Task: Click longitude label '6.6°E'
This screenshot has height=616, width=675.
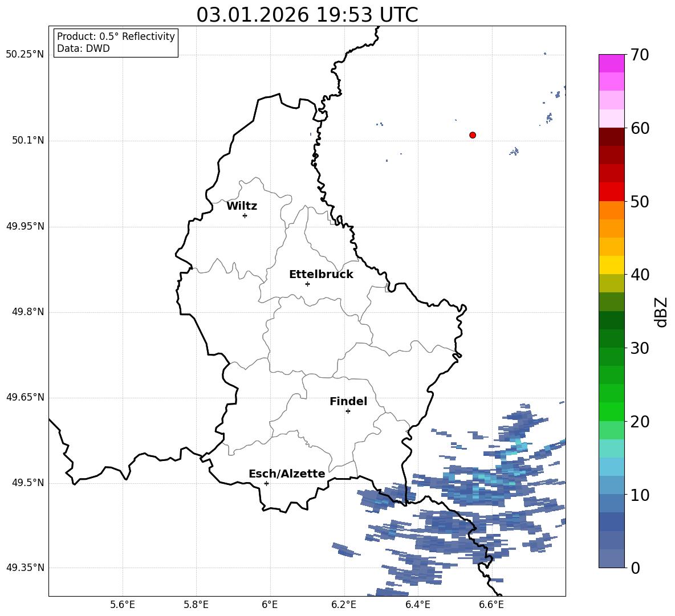Action: [491, 605]
